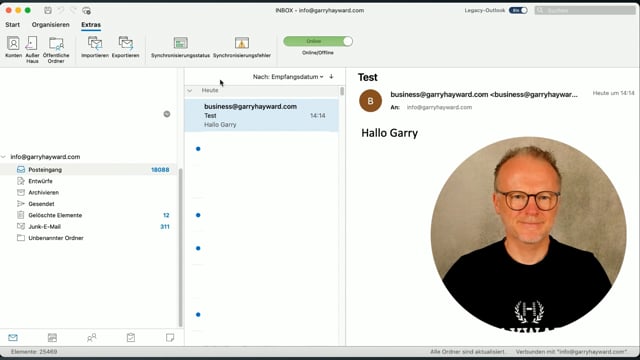Screen dimensions: 640x360
Task: Click the Test subject heading in reading pane
Action: click(x=368, y=78)
